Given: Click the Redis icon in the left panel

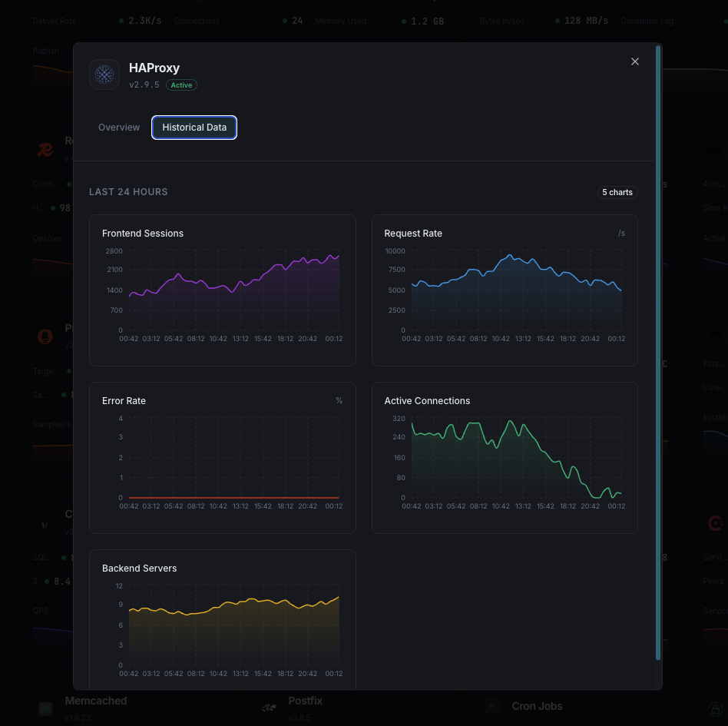Looking at the screenshot, I should [x=45, y=150].
